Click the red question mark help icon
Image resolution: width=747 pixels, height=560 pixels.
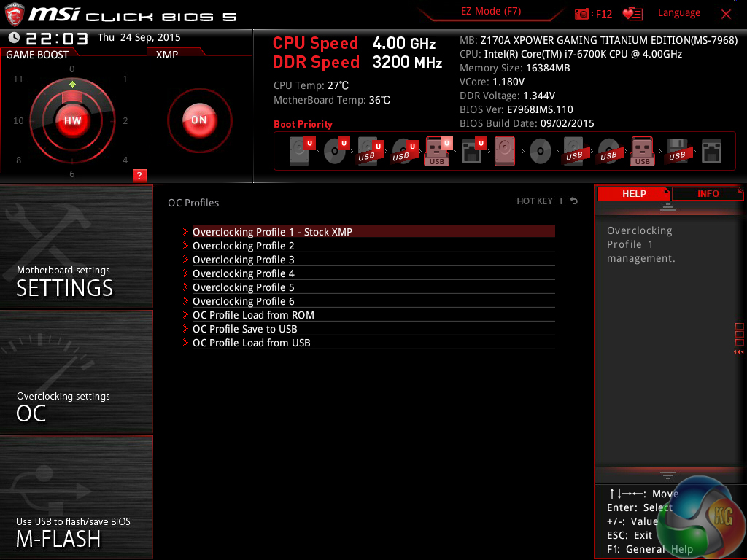click(139, 175)
